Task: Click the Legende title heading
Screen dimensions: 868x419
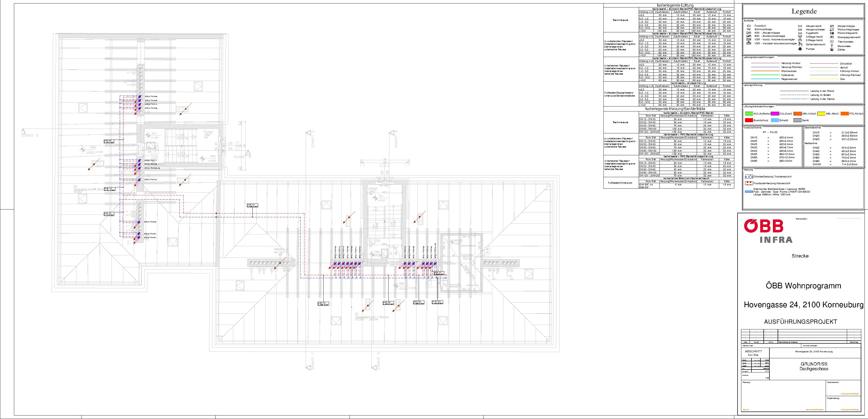Action: pyautogui.click(x=804, y=11)
